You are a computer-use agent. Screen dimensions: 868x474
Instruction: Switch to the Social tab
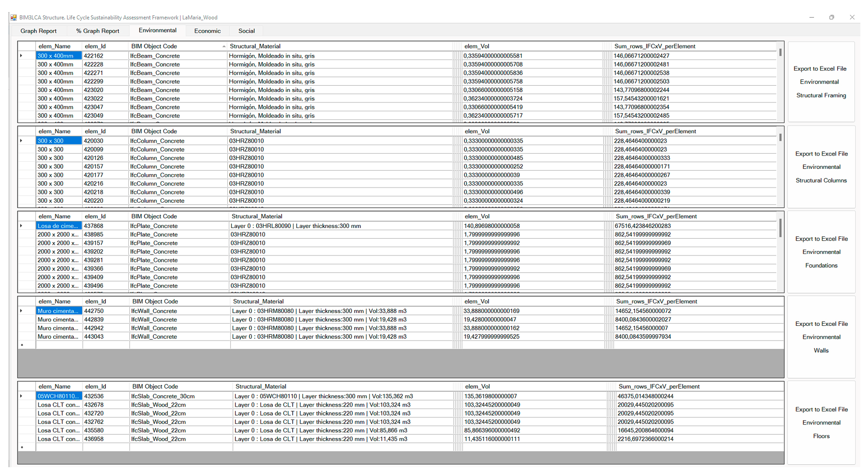point(246,31)
